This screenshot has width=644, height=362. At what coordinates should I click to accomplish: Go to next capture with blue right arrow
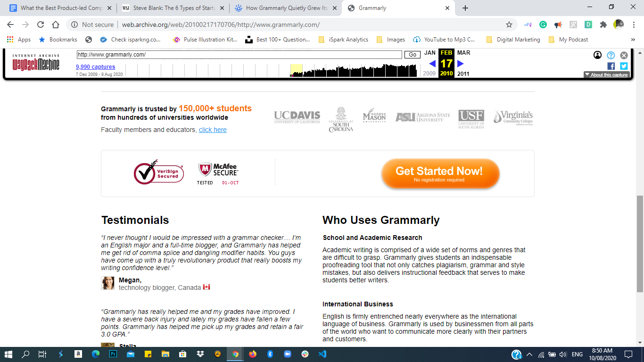pos(461,64)
